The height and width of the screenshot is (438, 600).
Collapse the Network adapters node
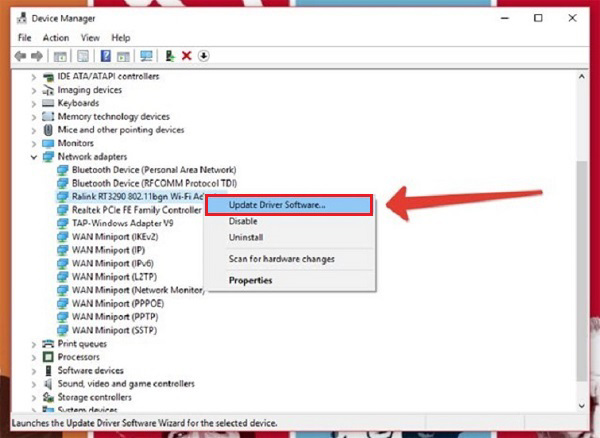pos(34,157)
